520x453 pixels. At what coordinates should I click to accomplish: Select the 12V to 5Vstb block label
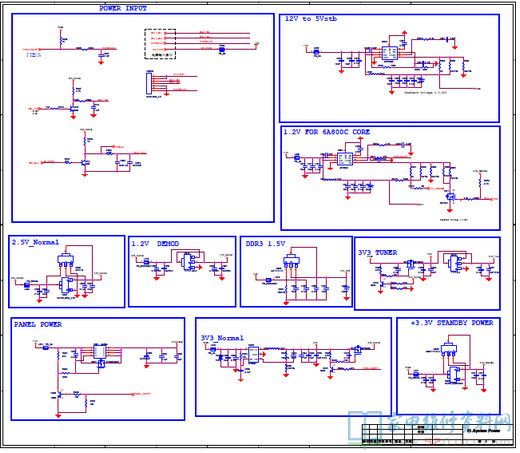pyautogui.click(x=311, y=19)
